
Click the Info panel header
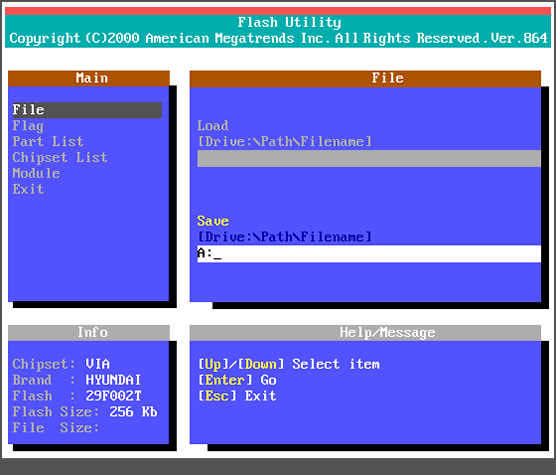pos(89,333)
